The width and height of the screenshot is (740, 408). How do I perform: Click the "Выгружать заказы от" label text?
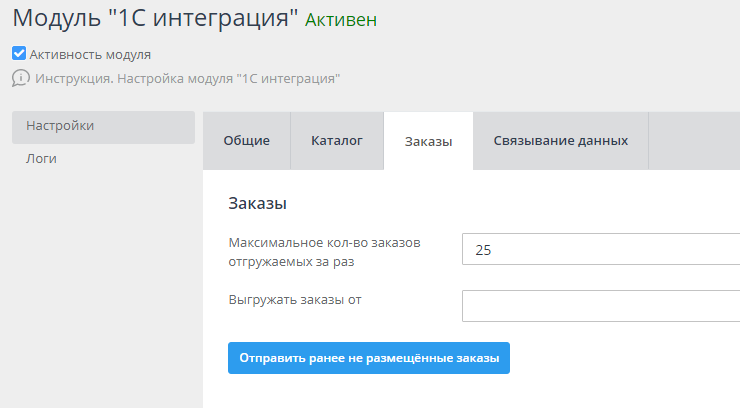(294, 298)
